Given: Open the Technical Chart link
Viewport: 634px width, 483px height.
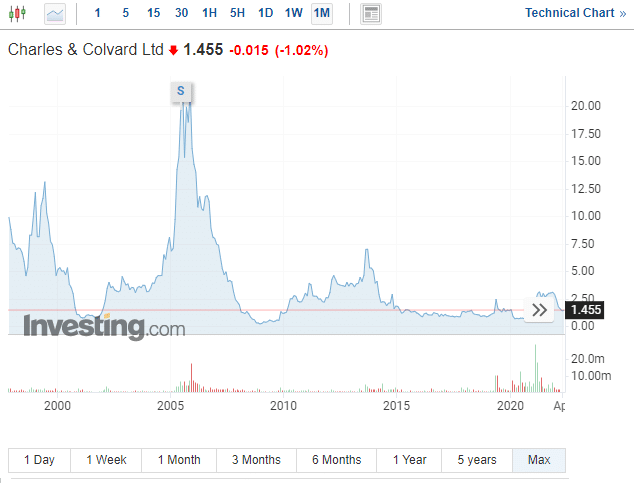Looking at the screenshot, I should tap(575, 13).
